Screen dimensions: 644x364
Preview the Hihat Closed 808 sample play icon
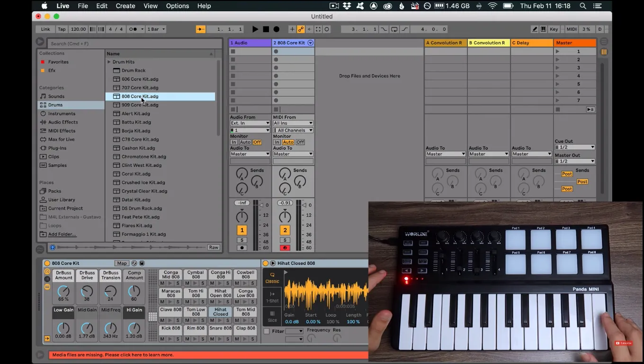(273, 263)
